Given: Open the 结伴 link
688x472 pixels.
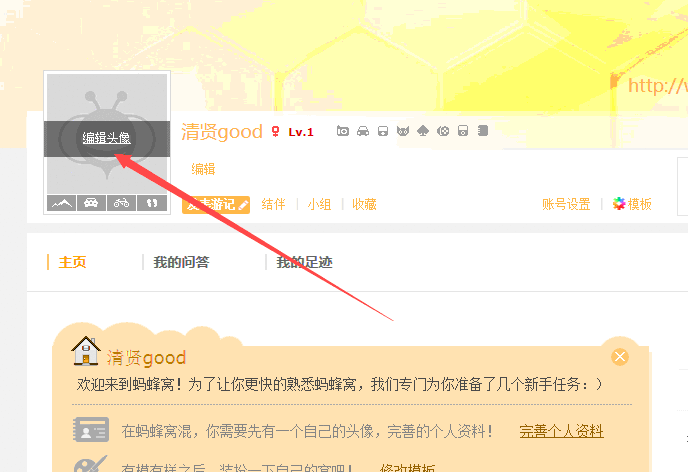Looking at the screenshot, I should click(273, 204).
